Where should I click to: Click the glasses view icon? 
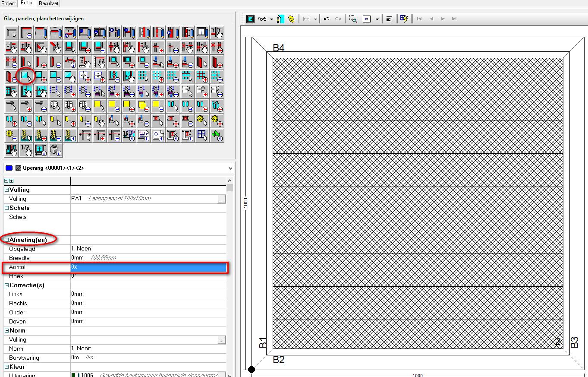262,19
